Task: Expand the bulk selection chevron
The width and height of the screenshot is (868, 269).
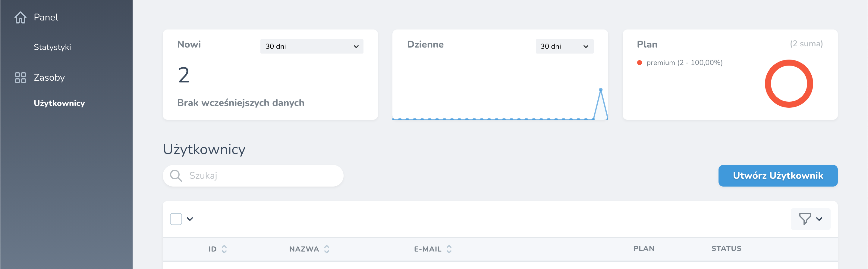Action: 190,219
